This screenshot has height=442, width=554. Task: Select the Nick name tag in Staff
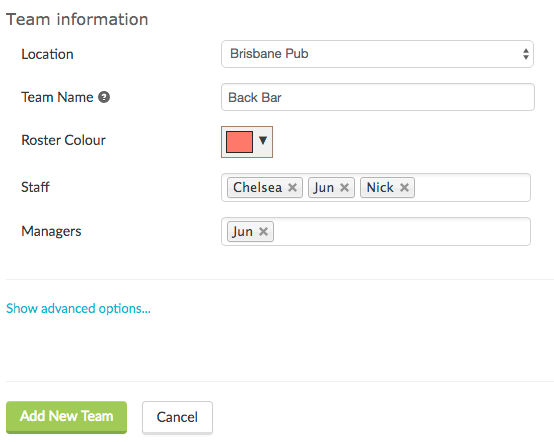[380, 187]
